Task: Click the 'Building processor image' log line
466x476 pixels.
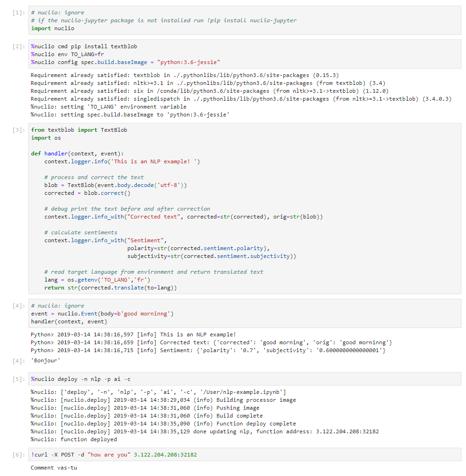Action: pos(163,400)
